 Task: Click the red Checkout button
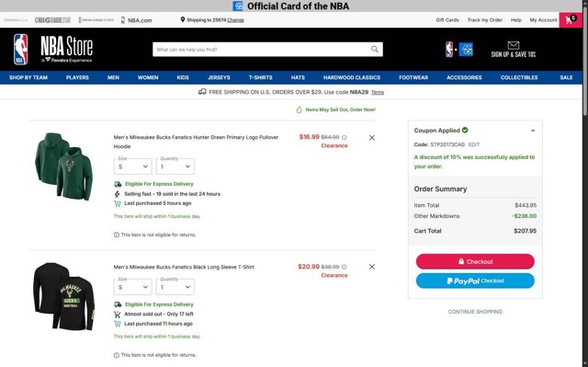(475, 261)
